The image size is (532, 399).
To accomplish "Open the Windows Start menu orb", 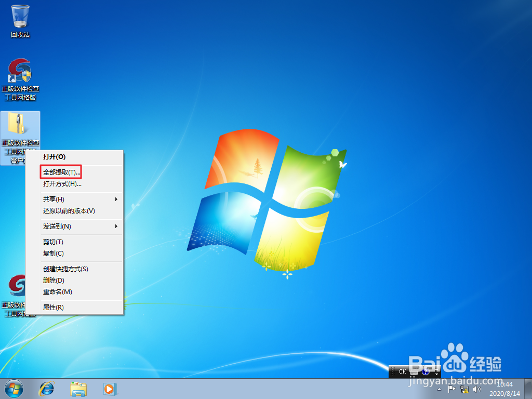I will [14, 389].
